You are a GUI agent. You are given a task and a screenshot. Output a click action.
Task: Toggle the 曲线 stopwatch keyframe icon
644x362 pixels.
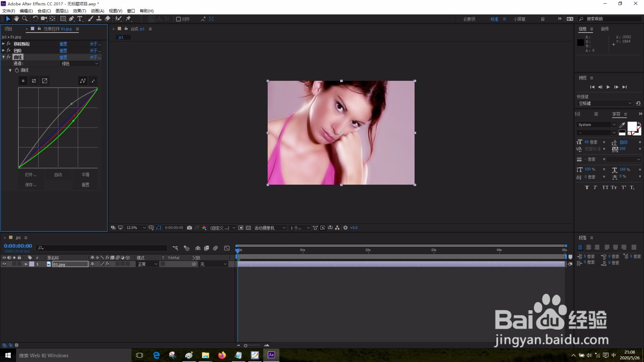(17, 70)
